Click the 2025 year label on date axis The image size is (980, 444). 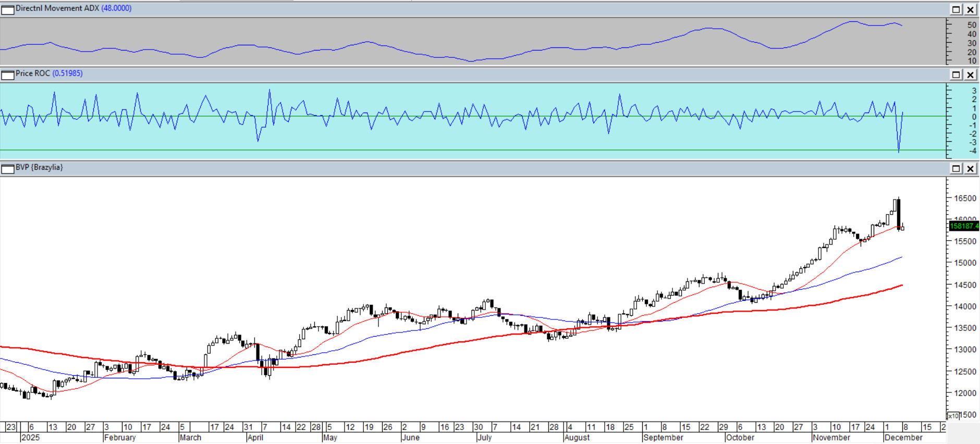(x=30, y=438)
